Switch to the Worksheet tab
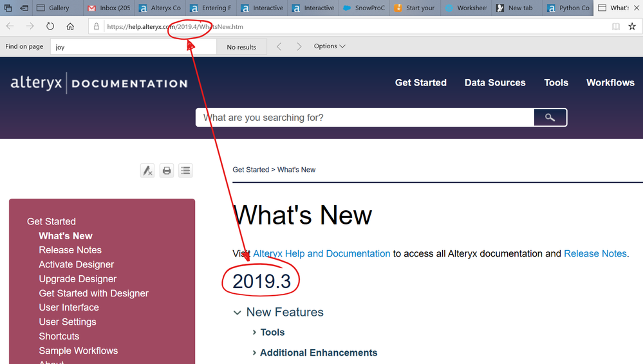 [466, 8]
